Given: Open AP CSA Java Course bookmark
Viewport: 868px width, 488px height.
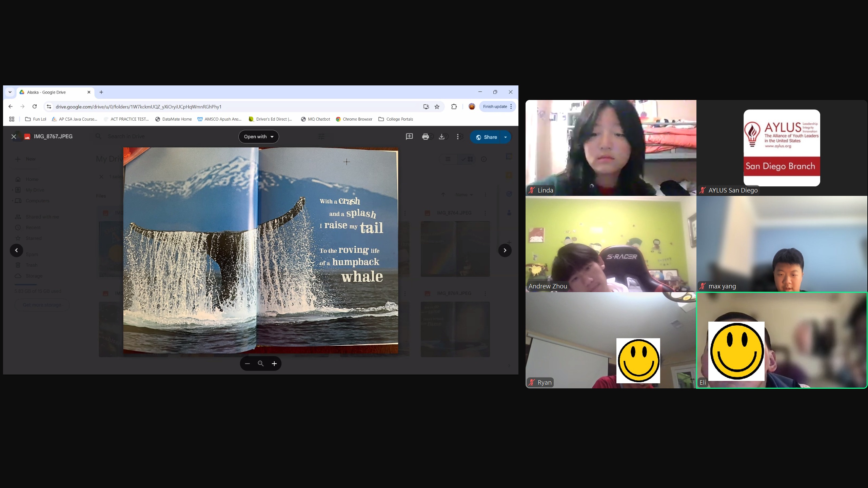Looking at the screenshot, I should (x=75, y=119).
